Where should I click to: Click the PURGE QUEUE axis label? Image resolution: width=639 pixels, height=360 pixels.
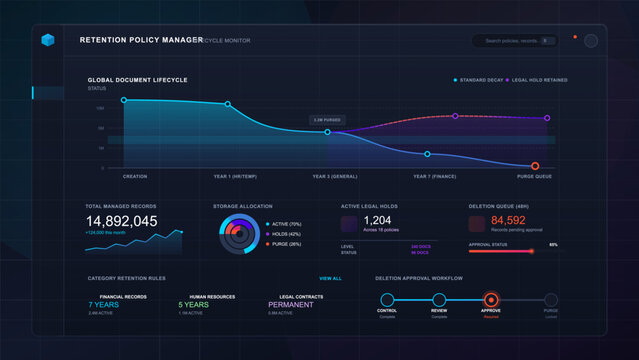[x=534, y=177]
